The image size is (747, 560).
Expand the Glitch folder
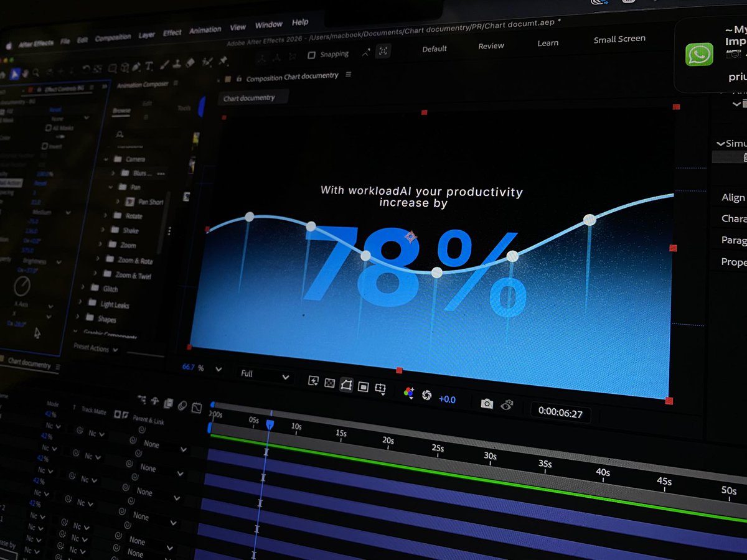click(82, 287)
